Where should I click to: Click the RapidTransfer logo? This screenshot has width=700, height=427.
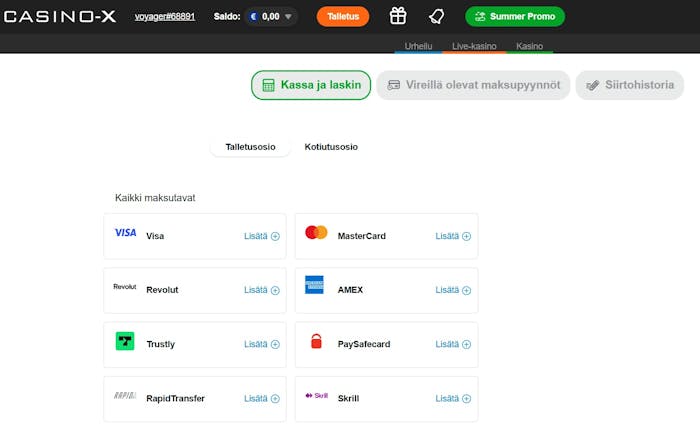point(125,395)
